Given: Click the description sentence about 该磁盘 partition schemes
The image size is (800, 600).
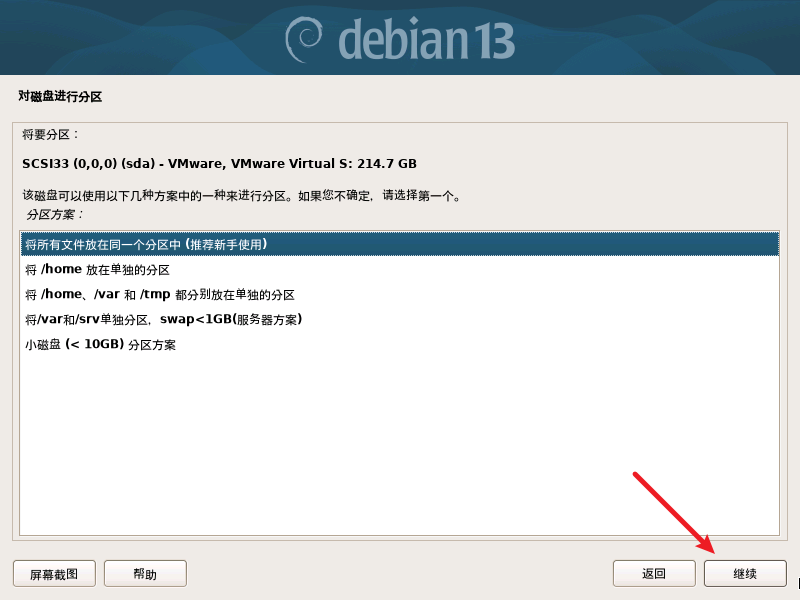Looking at the screenshot, I should 241,195.
